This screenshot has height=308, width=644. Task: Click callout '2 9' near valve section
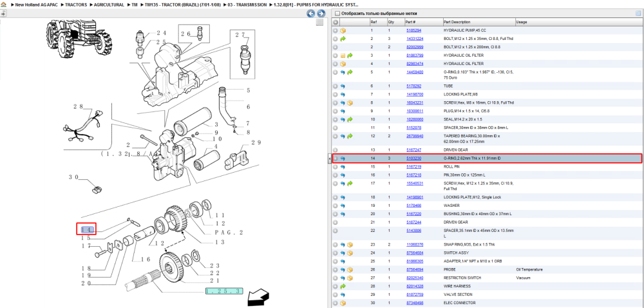click(x=256, y=142)
